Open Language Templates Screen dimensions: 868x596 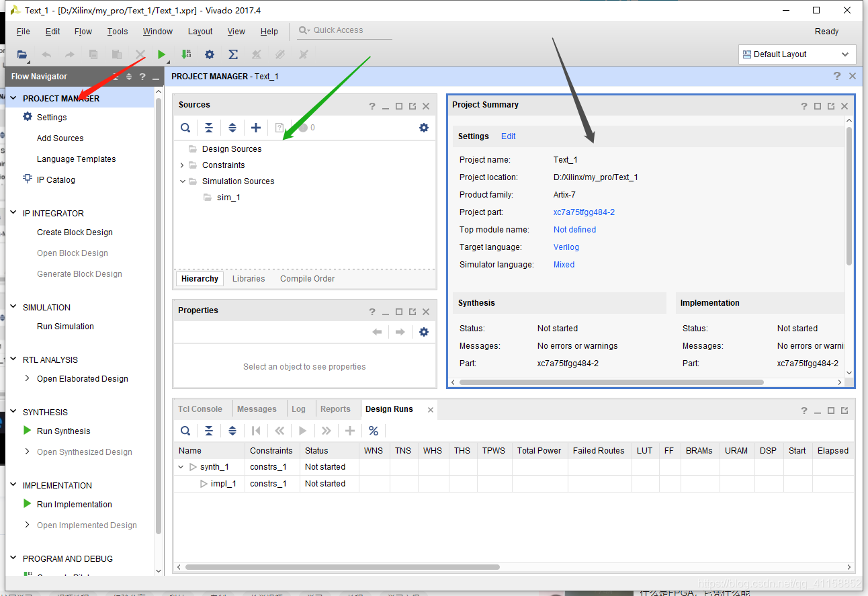pos(76,159)
